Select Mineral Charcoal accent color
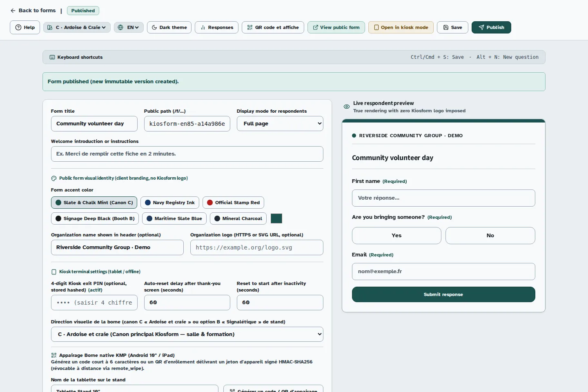 click(238, 218)
